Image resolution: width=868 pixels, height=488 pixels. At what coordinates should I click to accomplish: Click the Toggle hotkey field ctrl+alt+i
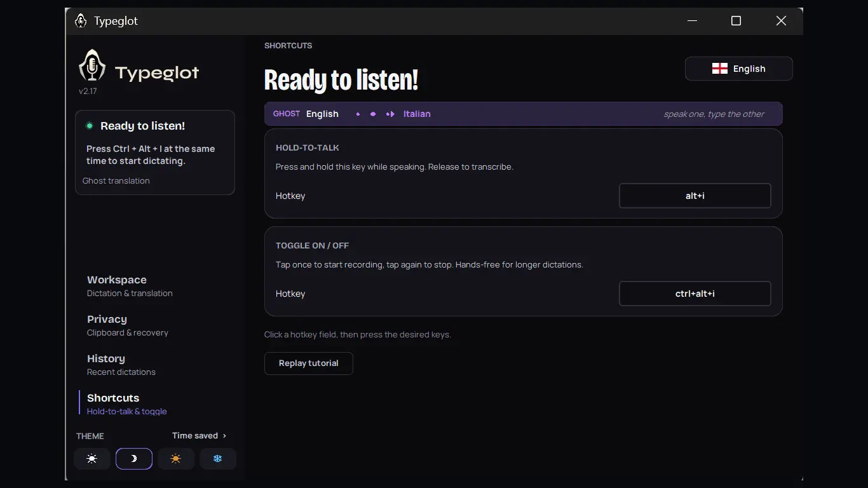coord(695,294)
